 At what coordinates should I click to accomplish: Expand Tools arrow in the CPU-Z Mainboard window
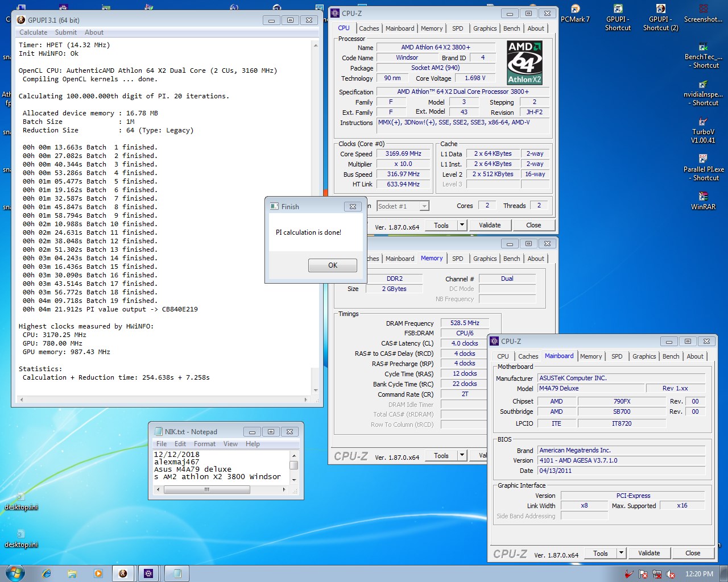[621, 553]
